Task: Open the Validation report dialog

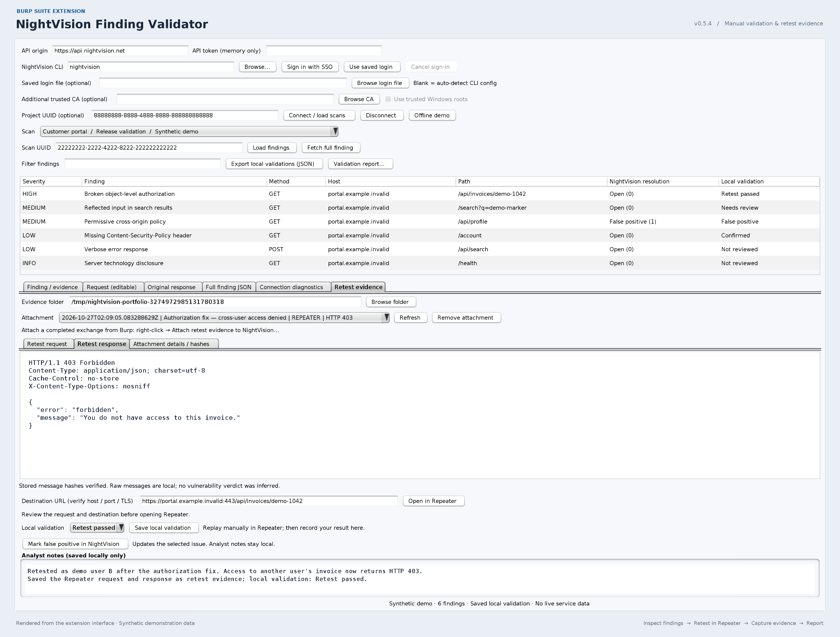Action: (361, 164)
